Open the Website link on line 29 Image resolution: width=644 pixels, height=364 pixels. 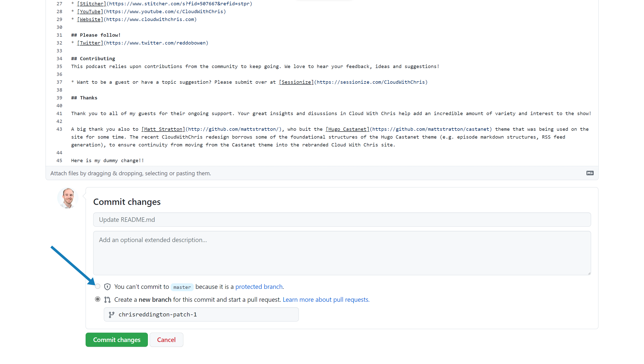pyautogui.click(x=90, y=19)
